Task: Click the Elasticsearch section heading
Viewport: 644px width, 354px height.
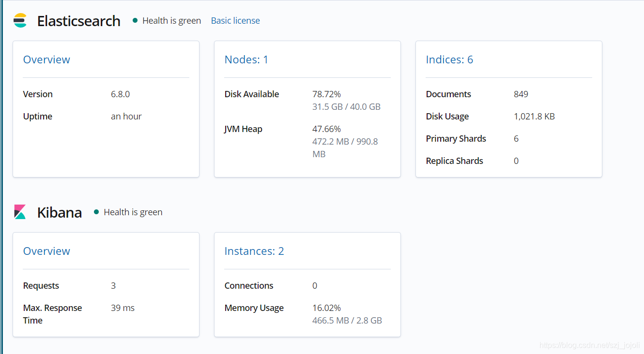Action: 79,21
